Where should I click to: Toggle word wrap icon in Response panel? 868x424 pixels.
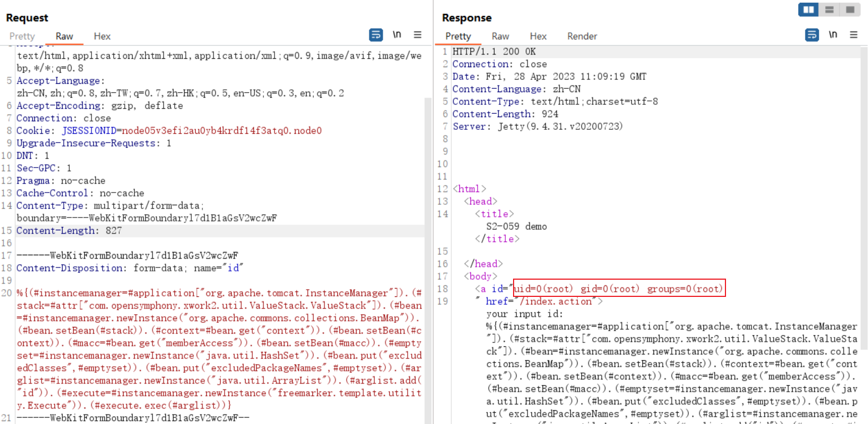(812, 35)
